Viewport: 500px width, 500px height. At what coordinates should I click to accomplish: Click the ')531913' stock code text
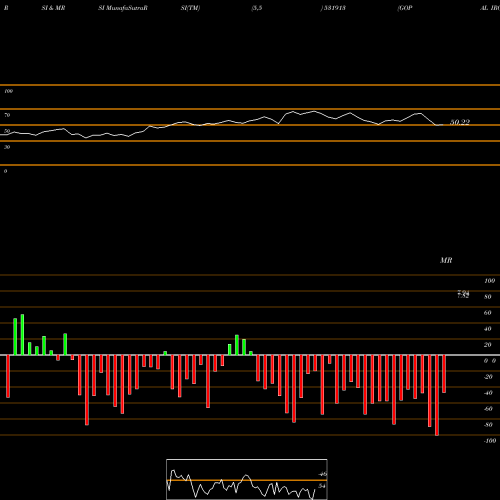click(x=333, y=8)
